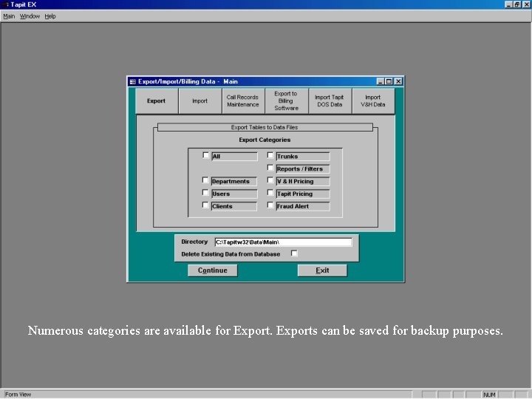Select the Users checkbox
The width and height of the screenshot is (532, 399).
(205, 193)
